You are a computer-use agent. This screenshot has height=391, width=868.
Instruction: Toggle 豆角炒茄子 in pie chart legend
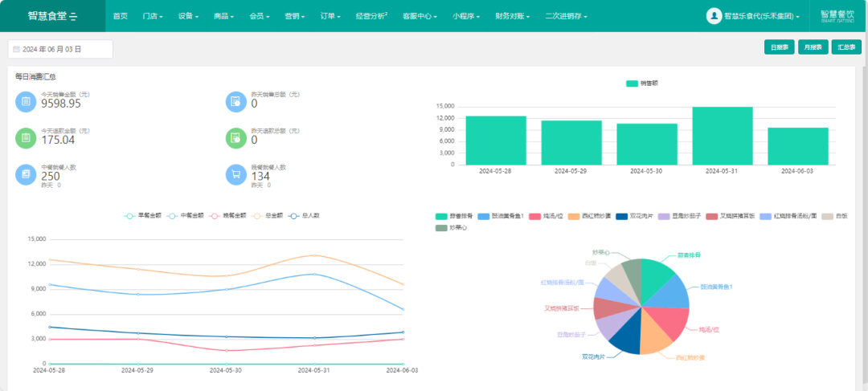coord(681,216)
